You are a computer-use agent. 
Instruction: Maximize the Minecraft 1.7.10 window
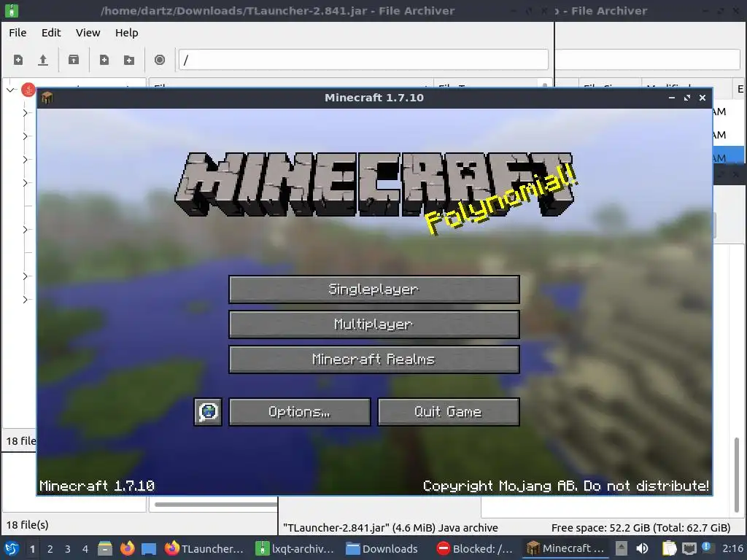687,98
